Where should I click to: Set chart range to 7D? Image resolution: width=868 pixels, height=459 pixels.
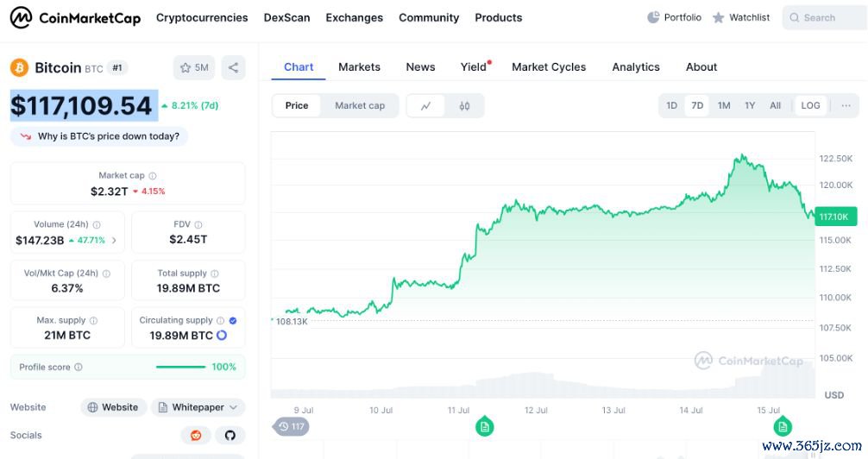point(697,106)
